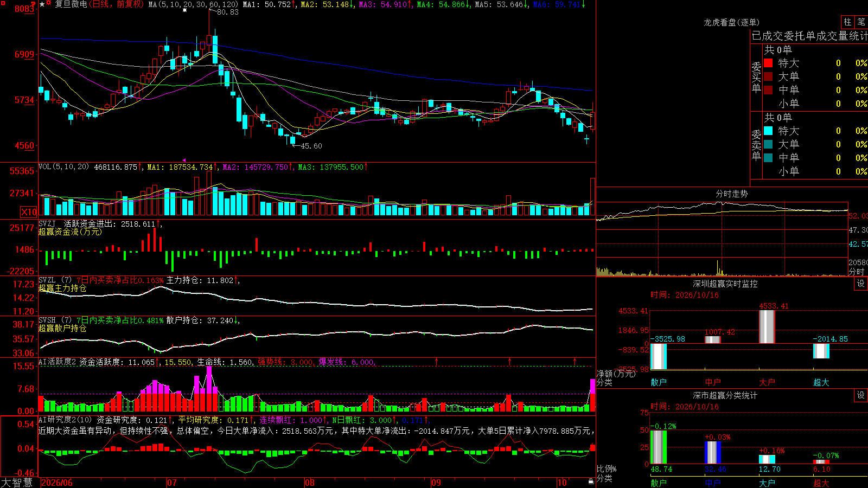Click first red up-arrow signal in AI活跃度 panel
Viewport: 868px width, 488px height.
tap(436, 361)
